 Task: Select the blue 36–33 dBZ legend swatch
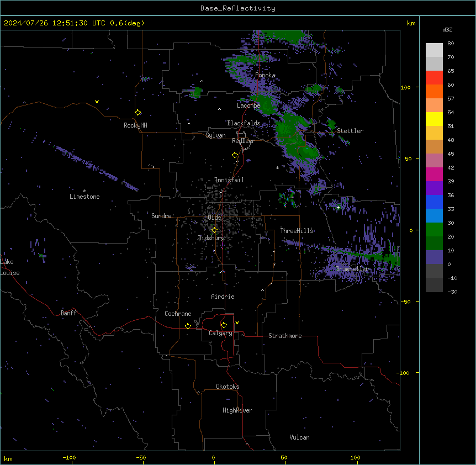[x=434, y=202]
